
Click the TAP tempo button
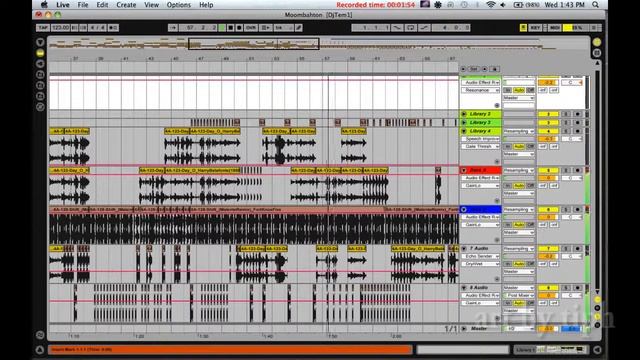click(x=42, y=28)
